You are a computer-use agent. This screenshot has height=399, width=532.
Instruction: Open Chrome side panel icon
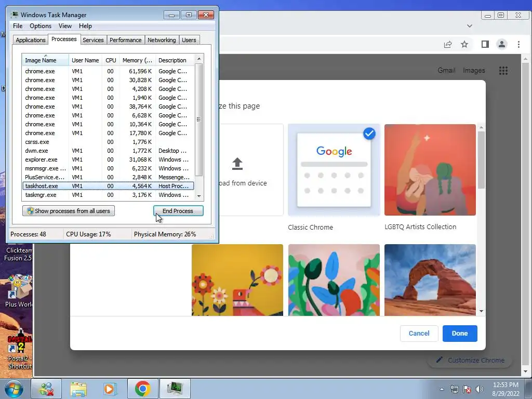coord(485,44)
